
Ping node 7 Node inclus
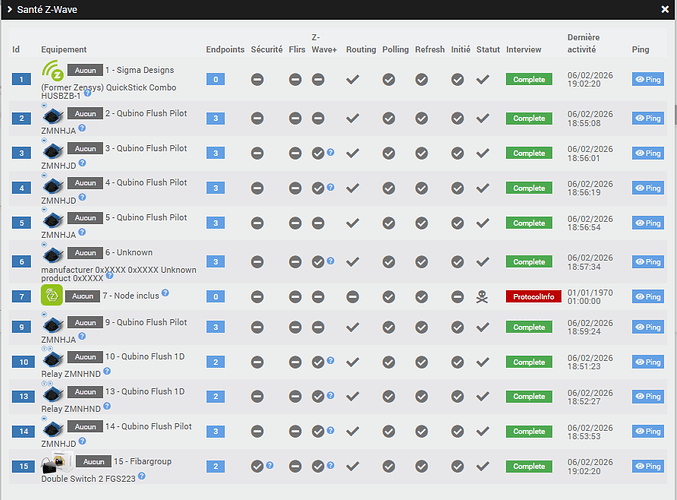pos(648,297)
